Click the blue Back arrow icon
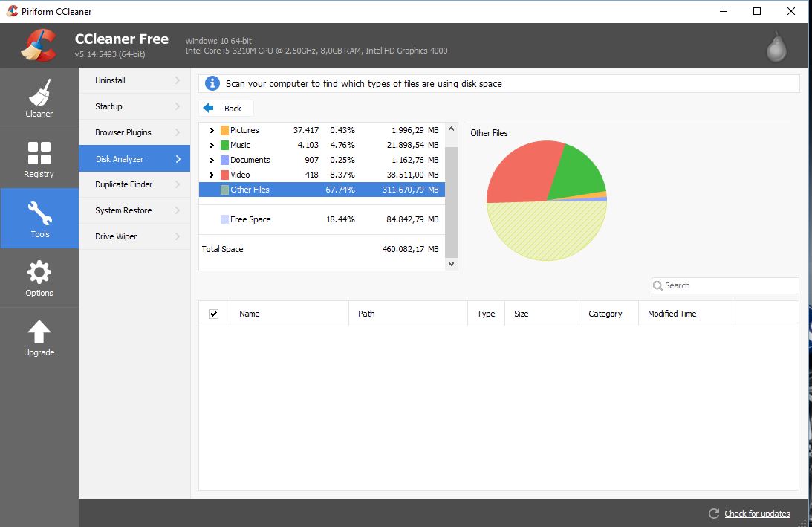Viewport: 812px width, 527px height. pyautogui.click(x=208, y=108)
